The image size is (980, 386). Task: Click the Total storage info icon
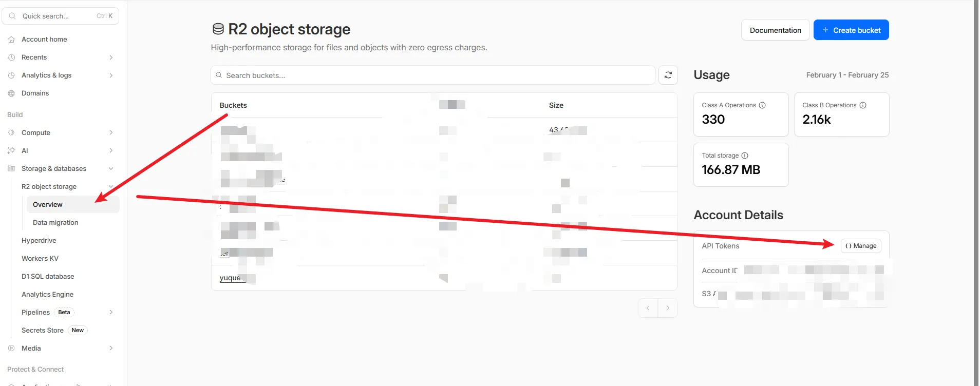(x=745, y=156)
